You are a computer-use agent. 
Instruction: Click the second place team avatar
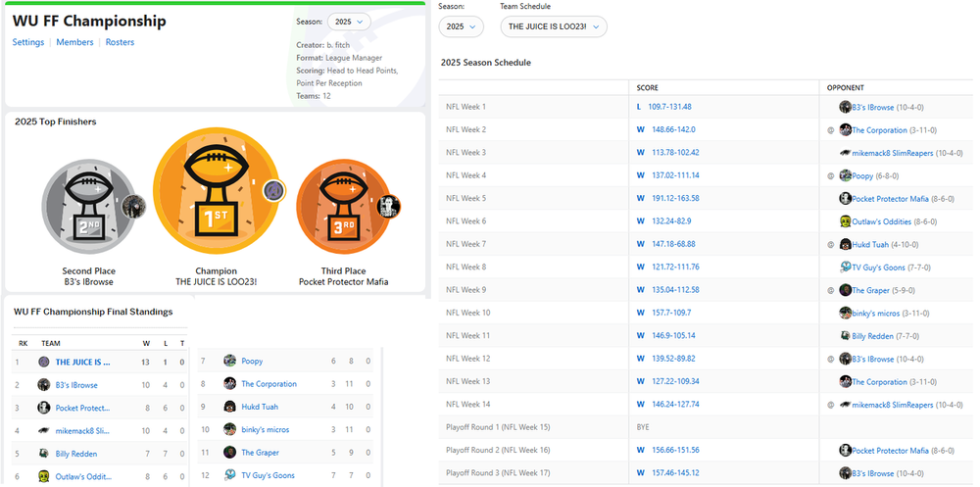[133, 207]
